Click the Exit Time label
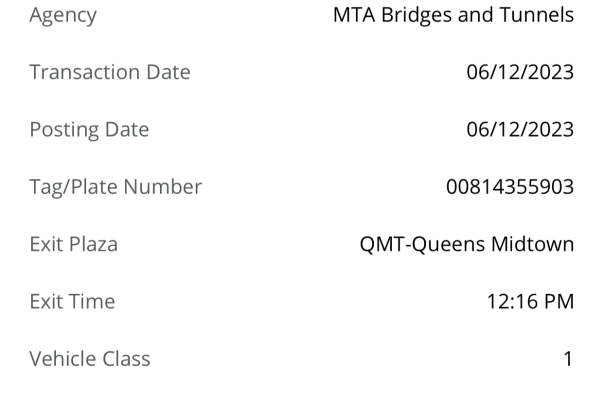 click(x=72, y=300)
